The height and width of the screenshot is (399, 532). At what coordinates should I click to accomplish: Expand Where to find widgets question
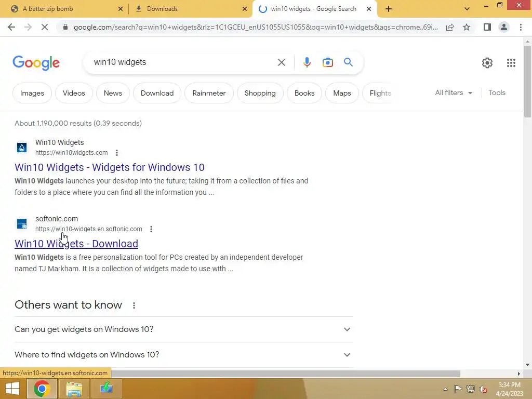(x=184, y=355)
